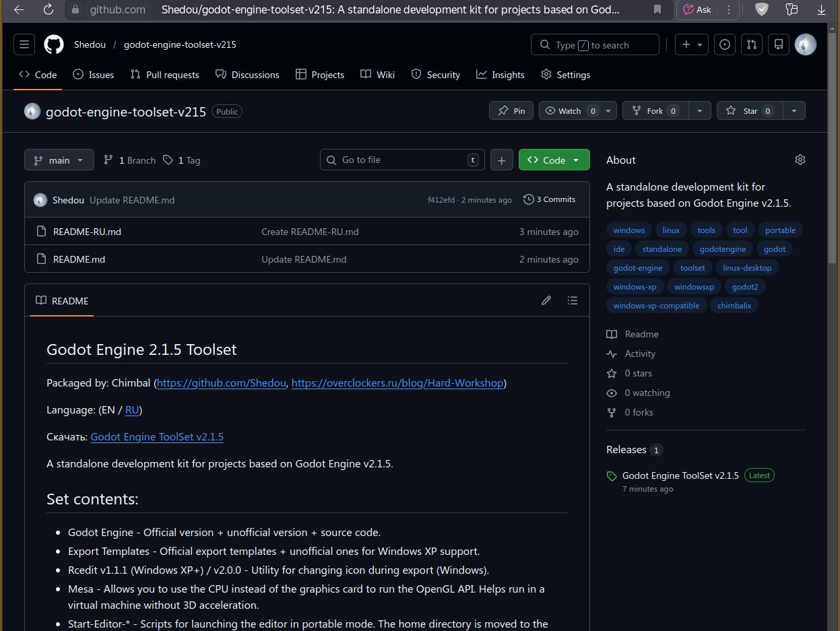Click the Go to file search field
The height and width of the screenshot is (631, 840).
[x=402, y=160]
